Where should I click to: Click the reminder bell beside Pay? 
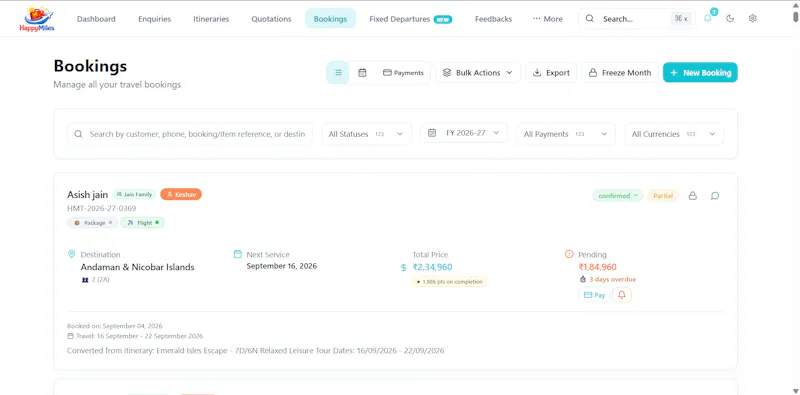(622, 295)
